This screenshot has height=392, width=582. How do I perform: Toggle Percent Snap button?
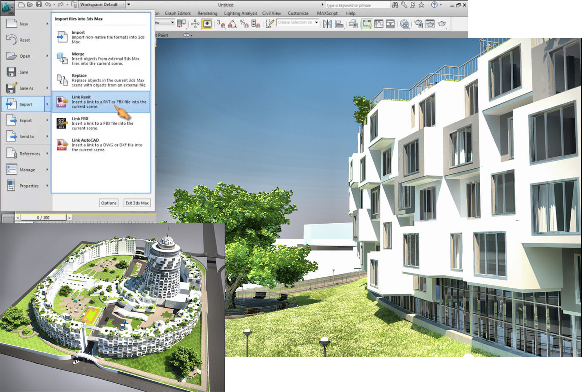pos(244,24)
